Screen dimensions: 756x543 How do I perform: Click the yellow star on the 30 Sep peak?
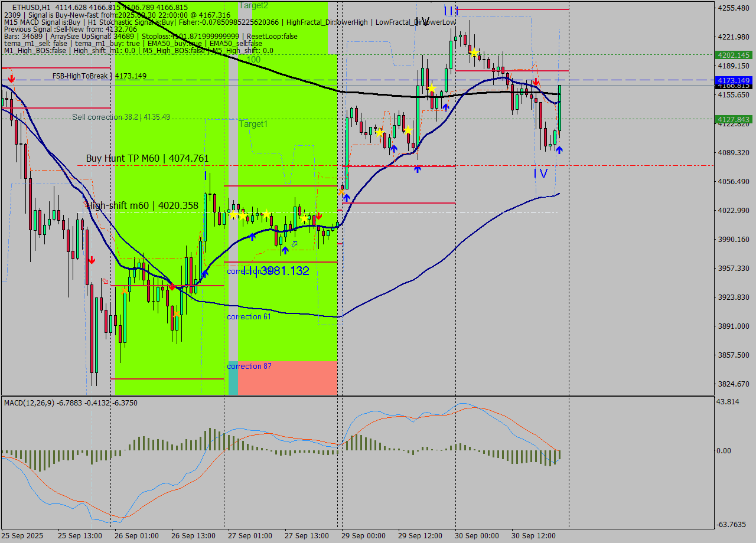coord(474,53)
